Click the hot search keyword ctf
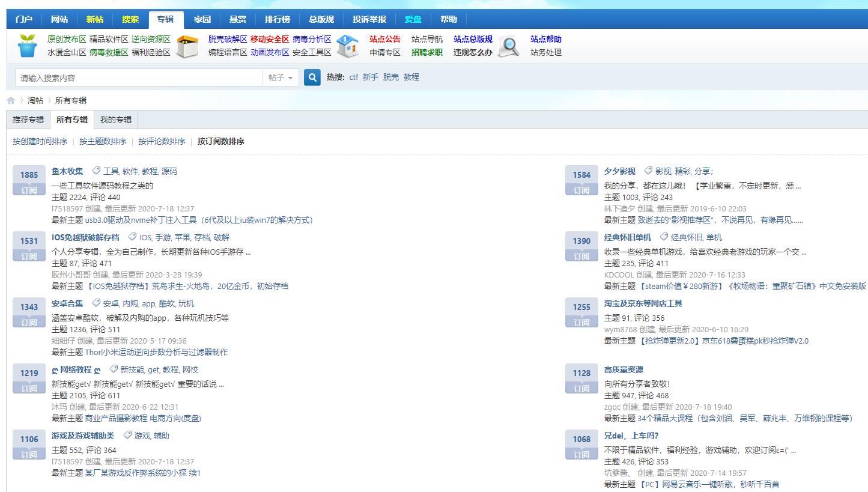The image size is (868, 492). point(353,77)
